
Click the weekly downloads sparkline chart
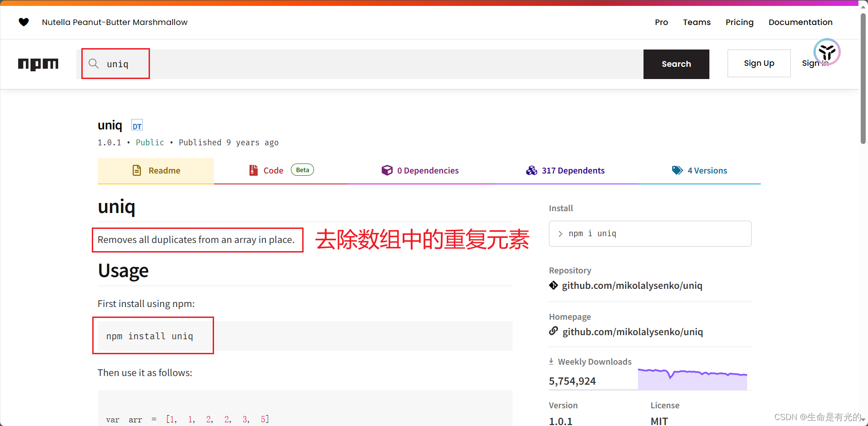pyautogui.click(x=693, y=379)
